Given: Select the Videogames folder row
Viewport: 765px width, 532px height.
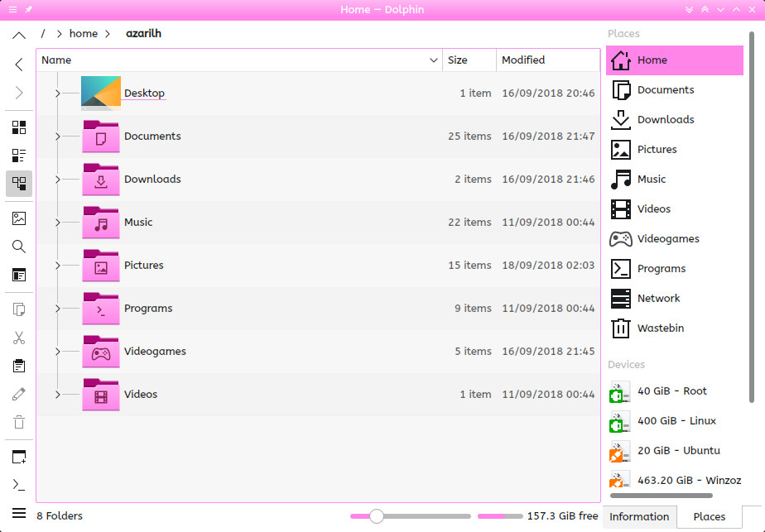Looking at the screenshot, I should [319, 351].
